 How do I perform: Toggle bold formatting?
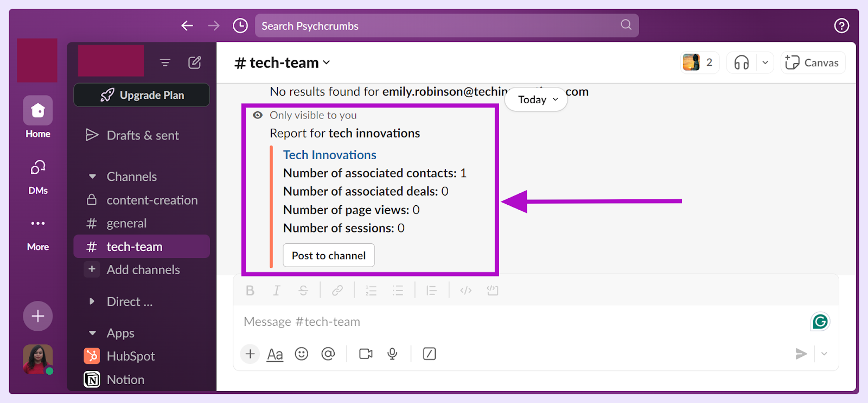click(x=250, y=291)
